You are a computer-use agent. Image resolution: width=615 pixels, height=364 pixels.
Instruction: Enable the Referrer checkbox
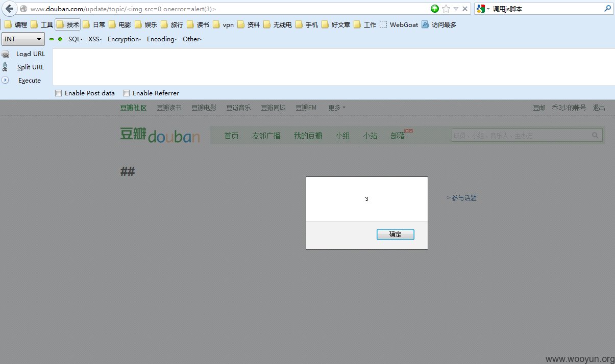click(x=126, y=93)
